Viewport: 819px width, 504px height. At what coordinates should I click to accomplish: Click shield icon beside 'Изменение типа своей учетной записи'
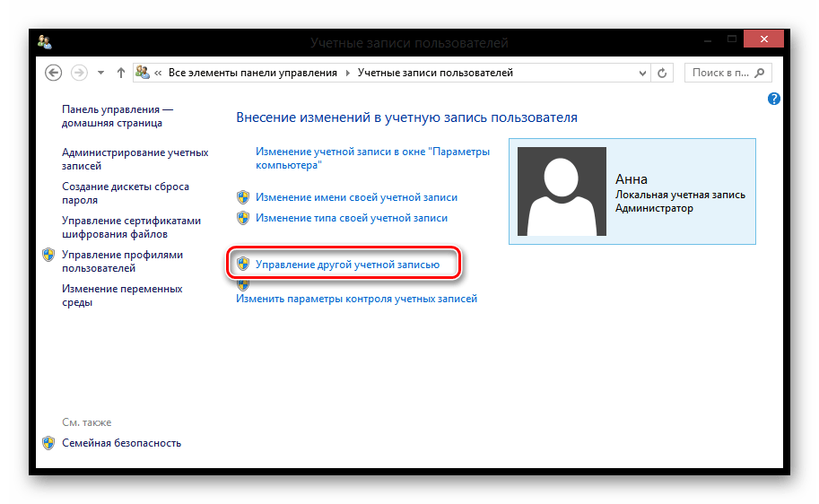click(x=243, y=218)
